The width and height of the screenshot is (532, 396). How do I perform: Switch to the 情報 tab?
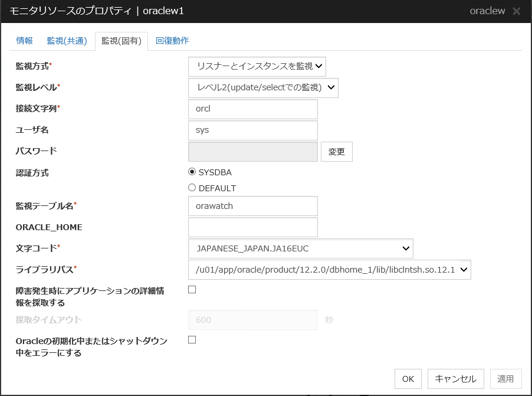click(25, 41)
